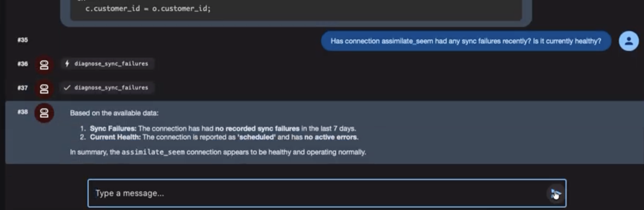Select the user question bubble about assimilate_seem
Image resolution: width=644 pixels, height=210 pixels.
(466, 41)
